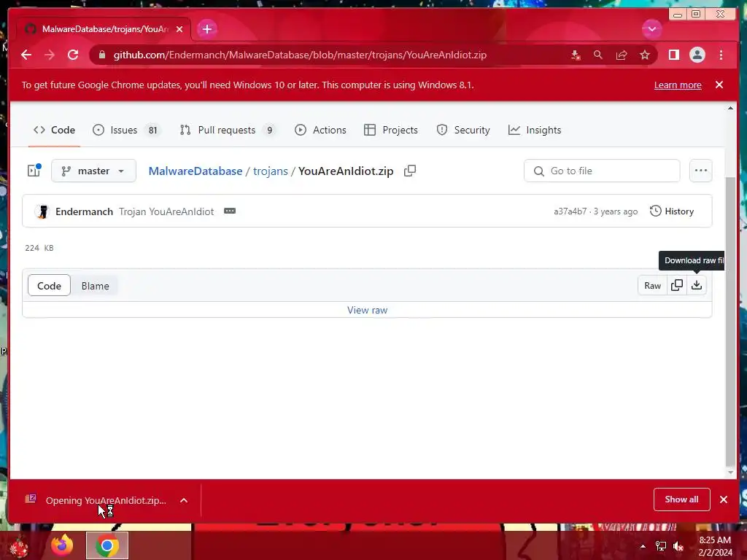The height and width of the screenshot is (560, 747).
Task: Open the Start button on taskbar
Action: 19,546
